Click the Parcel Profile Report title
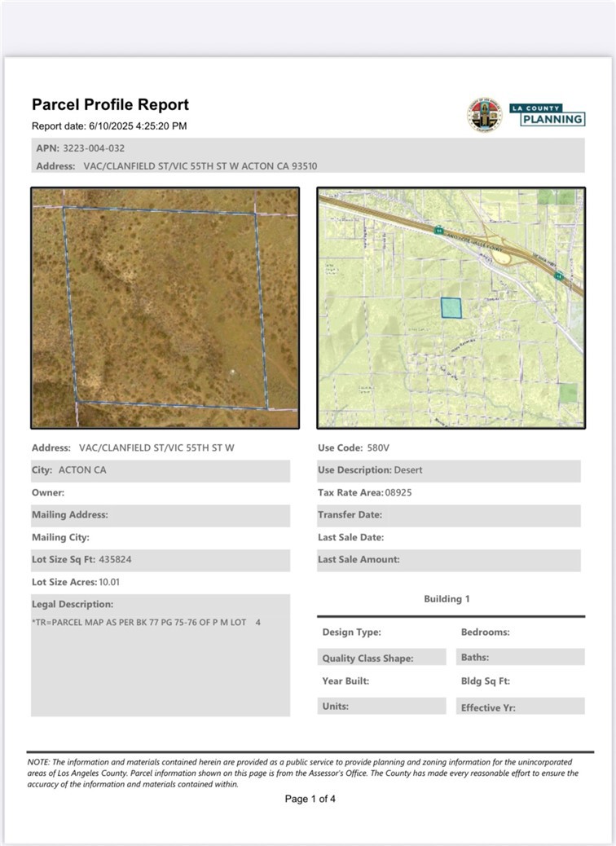The height and width of the screenshot is (846, 616). (x=110, y=104)
